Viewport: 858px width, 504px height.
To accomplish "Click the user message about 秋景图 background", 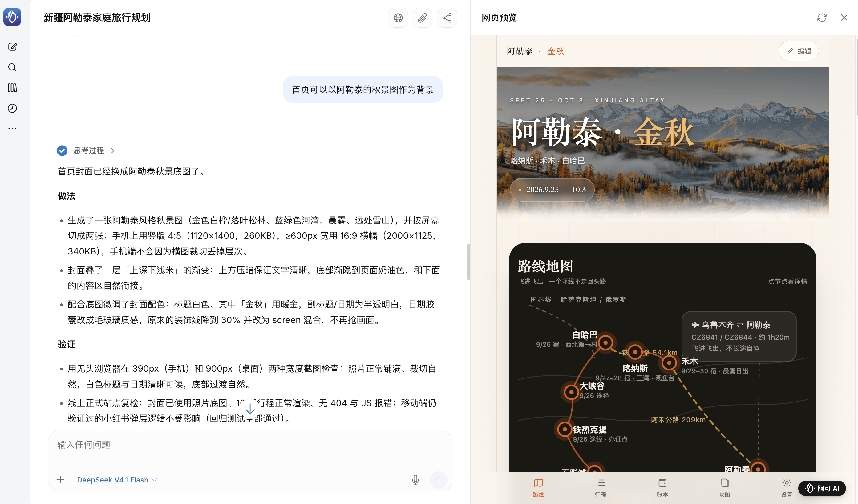I will point(362,90).
